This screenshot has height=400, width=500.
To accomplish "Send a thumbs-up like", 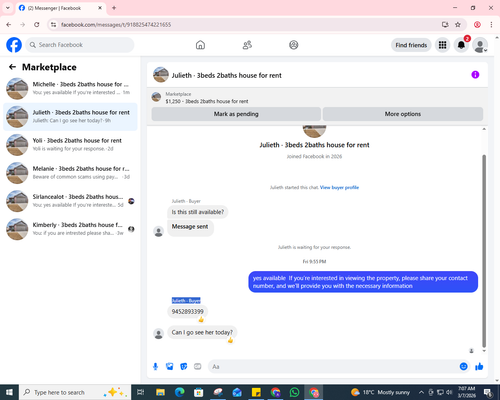I will pyautogui.click(x=479, y=367).
